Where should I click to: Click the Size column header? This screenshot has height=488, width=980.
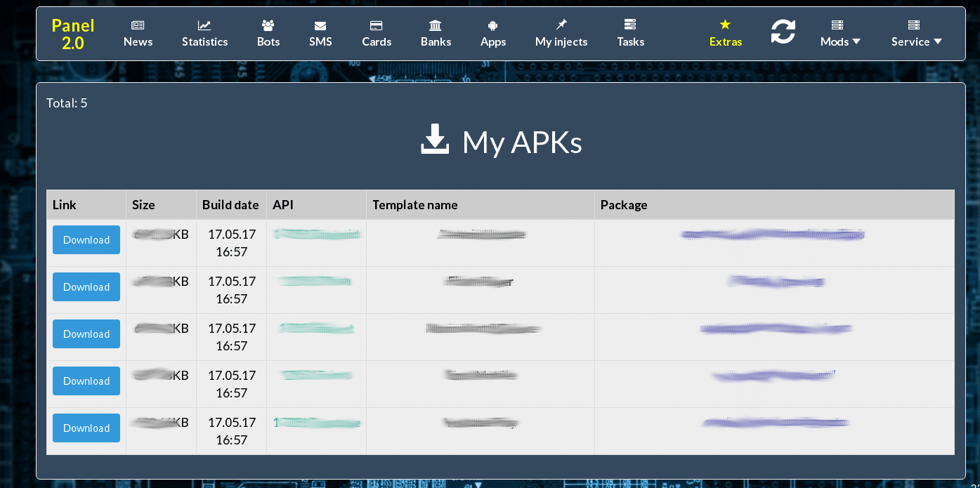pyautogui.click(x=162, y=205)
